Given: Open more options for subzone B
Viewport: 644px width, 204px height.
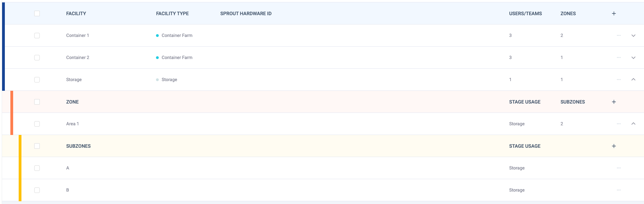Looking at the screenshot, I should coord(618,190).
